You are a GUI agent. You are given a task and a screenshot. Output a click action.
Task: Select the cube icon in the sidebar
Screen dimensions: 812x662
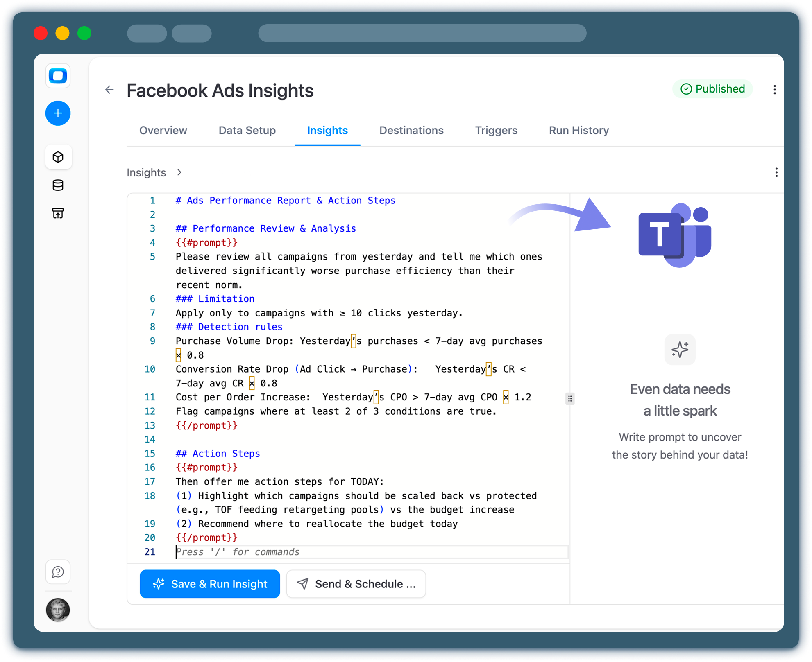click(58, 157)
